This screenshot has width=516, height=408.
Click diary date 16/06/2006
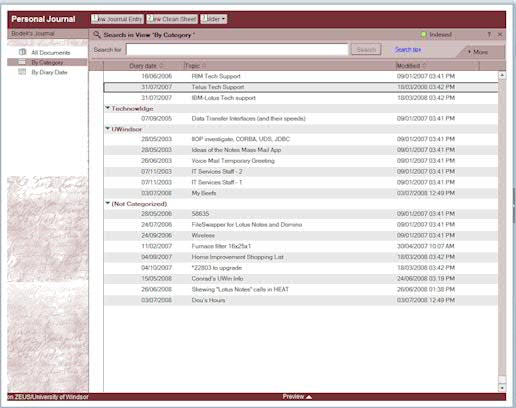156,76
